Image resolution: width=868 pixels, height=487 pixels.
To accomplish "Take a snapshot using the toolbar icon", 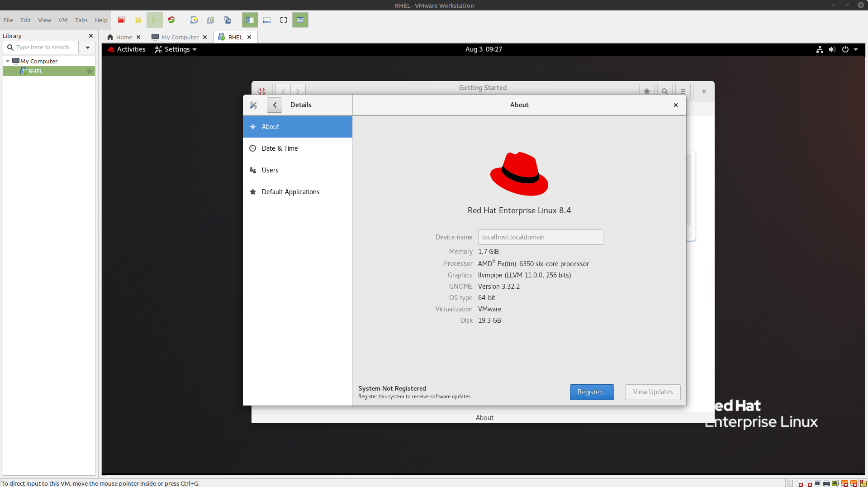I will click(194, 20).
